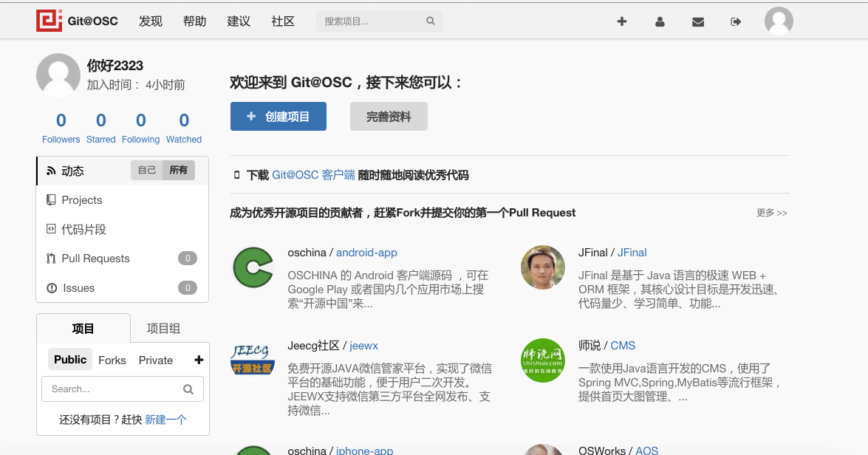Open the android-app project link
The width and height of the screenshot is (868, 455).
(x=366, y=253)
